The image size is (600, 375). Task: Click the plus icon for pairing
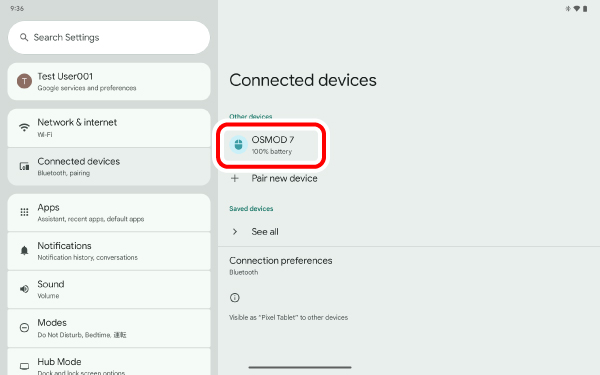click(235, 178)
